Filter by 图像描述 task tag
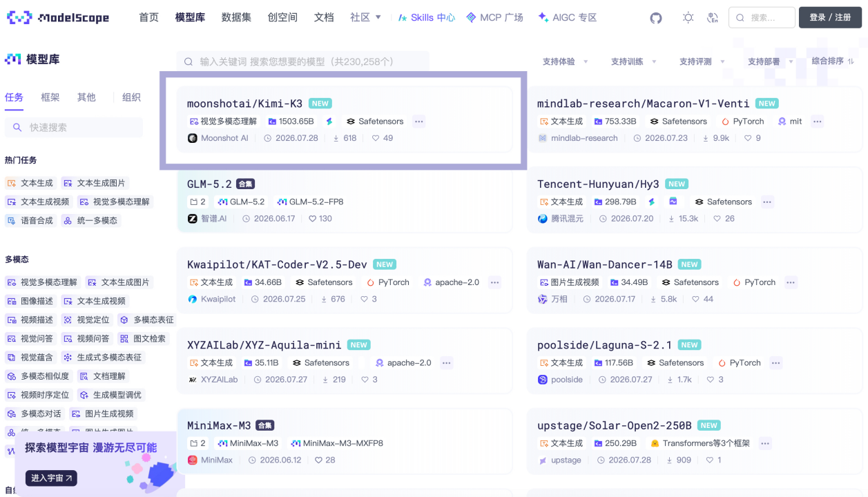Image resolution: width=868 pixels, height=497 pixels. pyautogui.click(x=29, y=301)
